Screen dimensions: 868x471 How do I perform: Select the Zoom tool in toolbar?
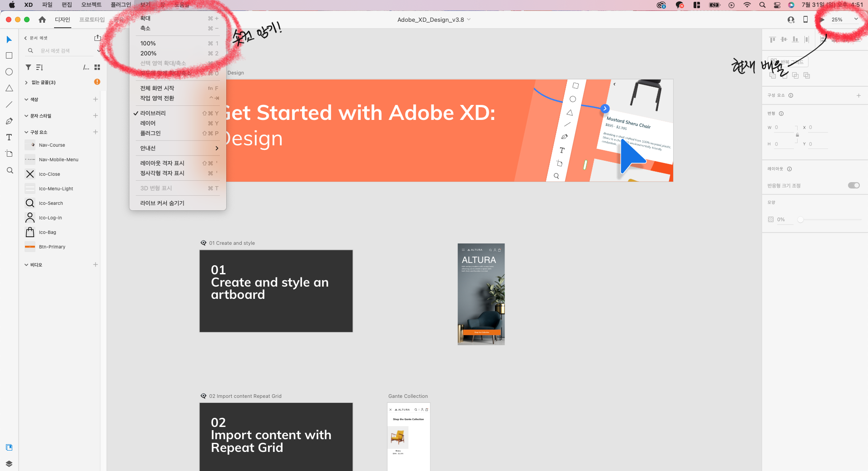(x=10, y=170)
